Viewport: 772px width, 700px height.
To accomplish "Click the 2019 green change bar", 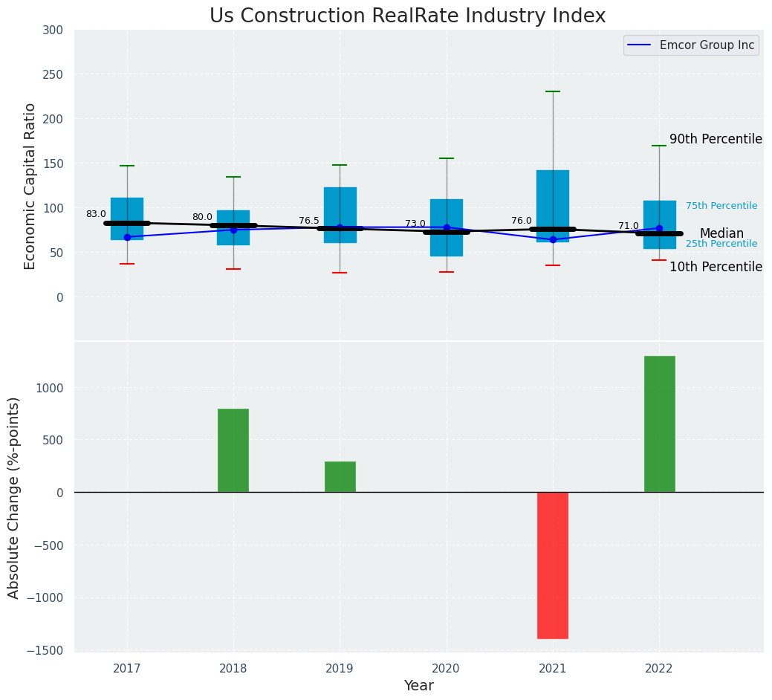I will click(x=340, y=476).
